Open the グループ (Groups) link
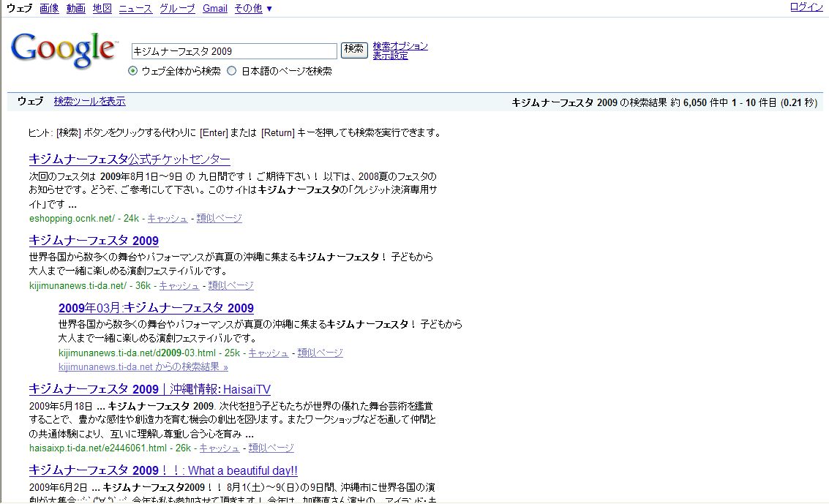The width and height of the screenshot is (829, 504). tap(177, 9)
